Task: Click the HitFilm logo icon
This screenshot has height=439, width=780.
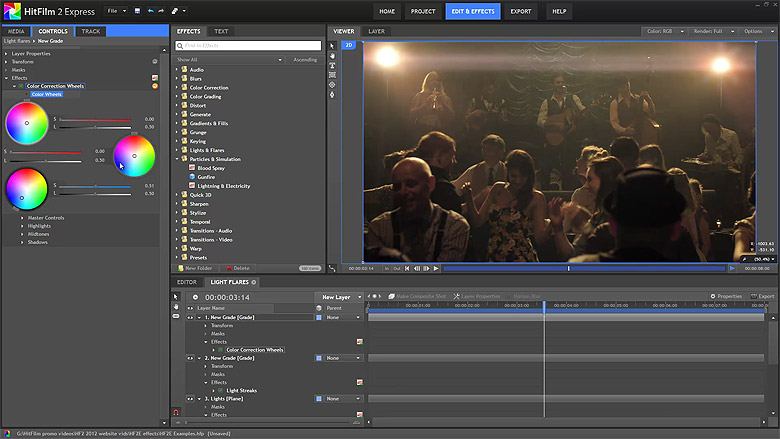Action: tap(12, 11)
